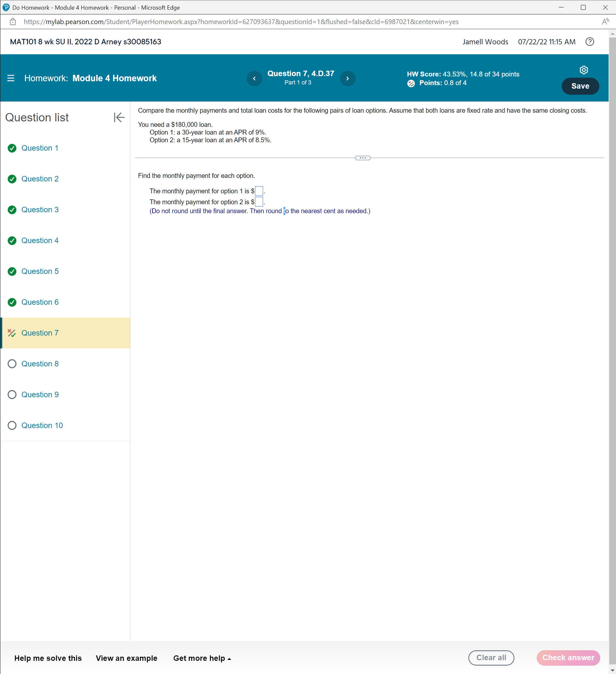Click the Read Aloud icon in address bar
Screen dimensions: 616x674
pos(605,22)
